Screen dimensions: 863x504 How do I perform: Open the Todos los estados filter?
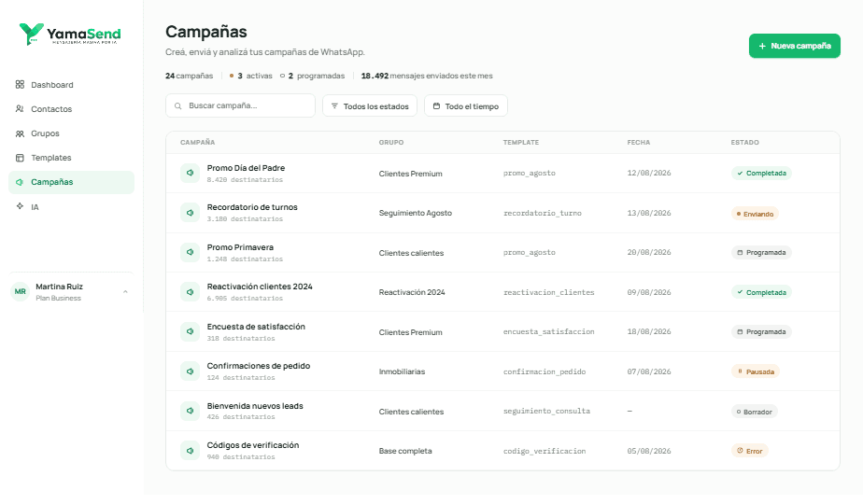pos(370,105)
